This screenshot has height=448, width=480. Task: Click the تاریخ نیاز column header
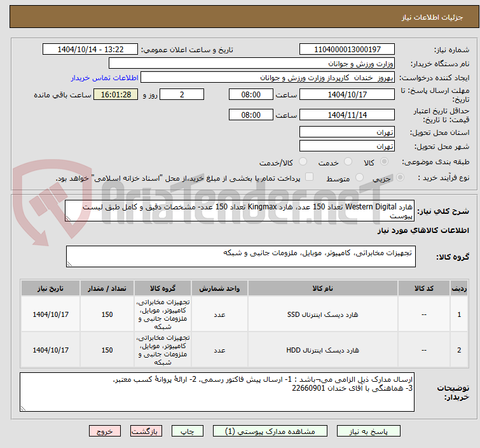click(x=50, y=288)
